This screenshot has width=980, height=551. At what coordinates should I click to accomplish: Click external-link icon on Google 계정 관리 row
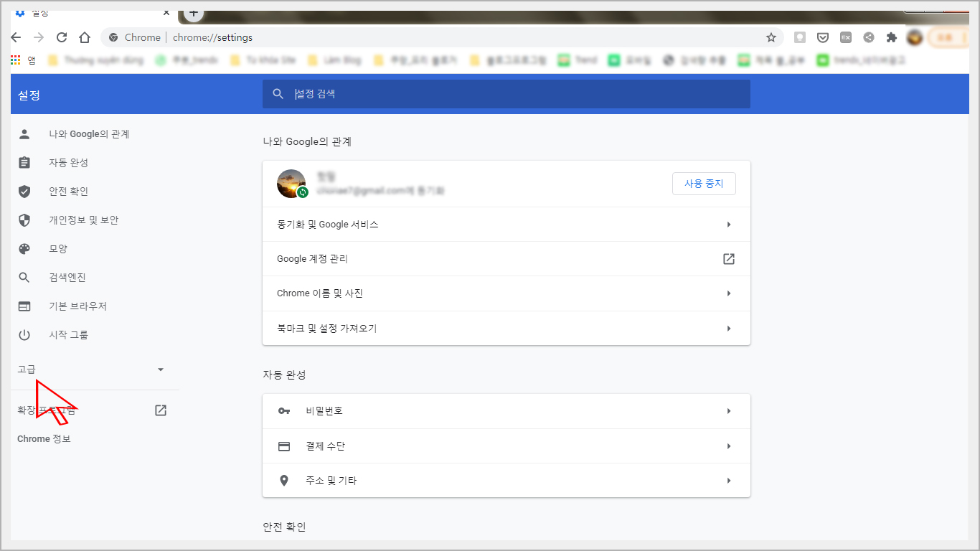(x=729, y=259)
